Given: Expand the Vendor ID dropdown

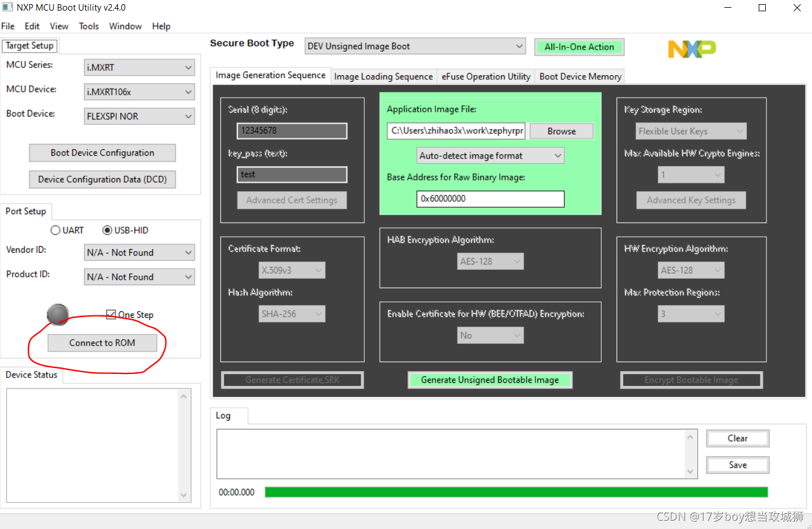Looking at the screenshot, I should 139,253.
